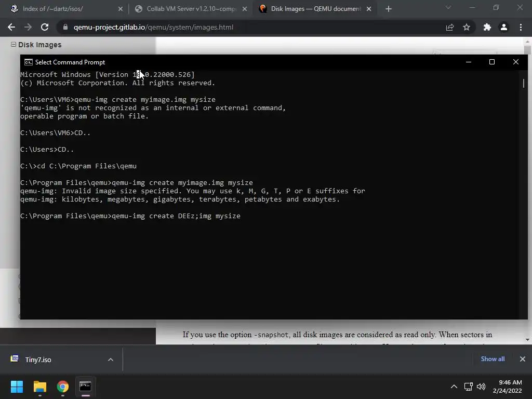Click the Command Prompt vertical scrollbar thumb
This screenshot has width=532, height=399.
(524, 83)
